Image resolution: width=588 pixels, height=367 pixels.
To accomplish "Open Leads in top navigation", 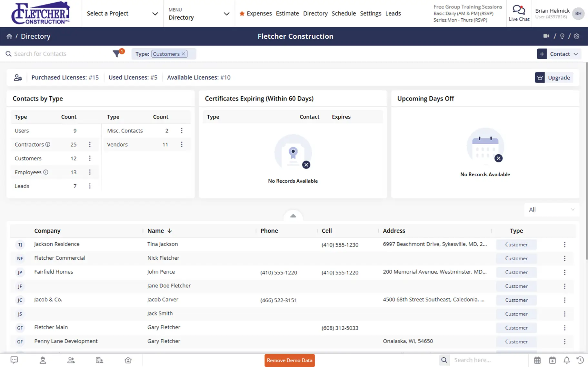I will [x=393, y=14].
